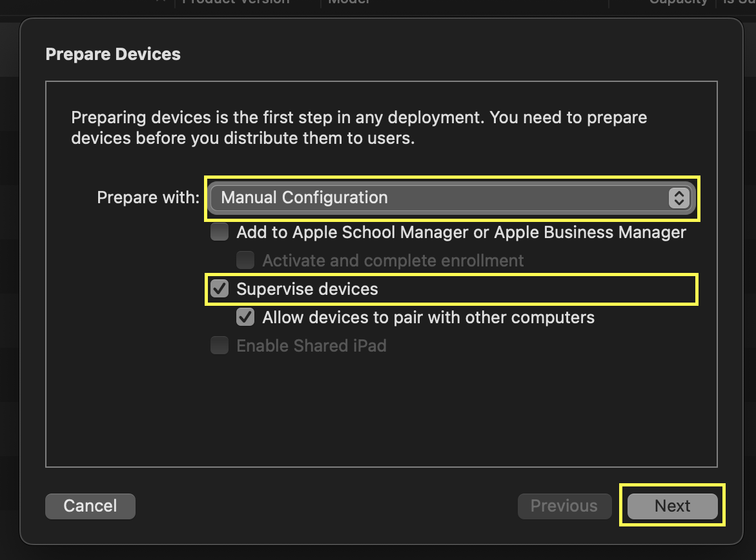Click the Product Version column header
This screenshot has width=756, height=560.
[x=235, y=3]
